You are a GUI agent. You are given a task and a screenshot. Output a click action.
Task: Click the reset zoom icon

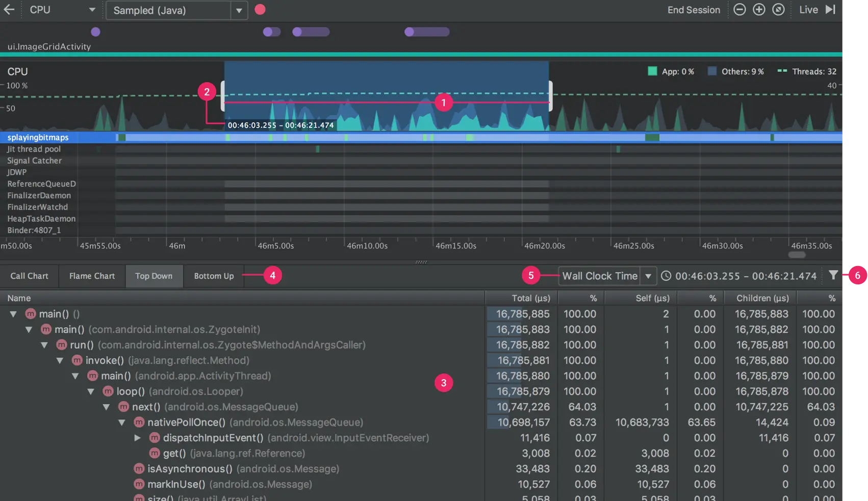[778, 10]
